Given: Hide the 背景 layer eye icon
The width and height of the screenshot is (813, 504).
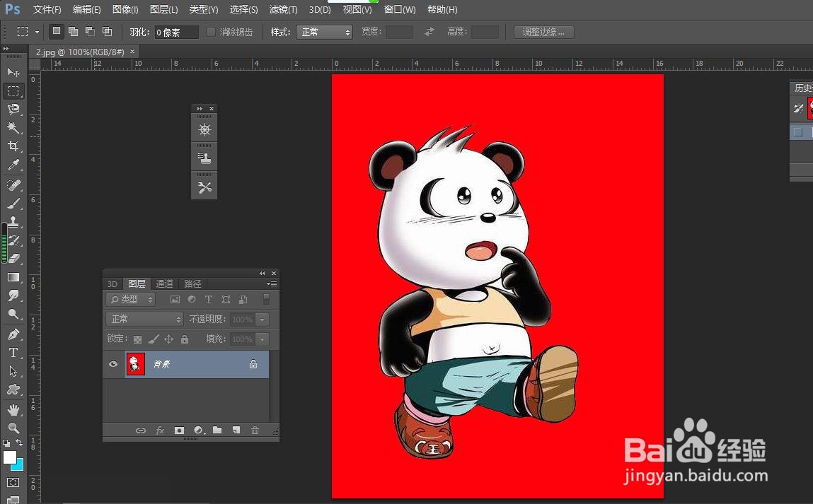Looking at the screenshot, I should 113,364.
